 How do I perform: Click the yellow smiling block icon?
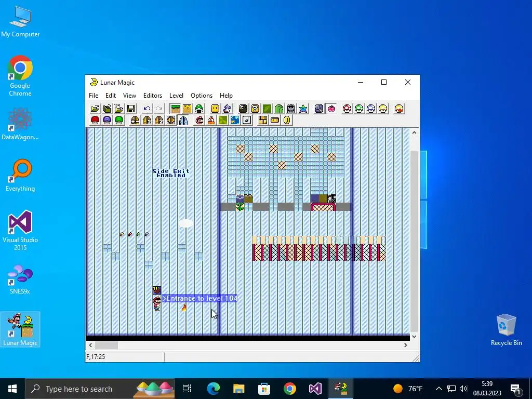click(x=215, y=109)
